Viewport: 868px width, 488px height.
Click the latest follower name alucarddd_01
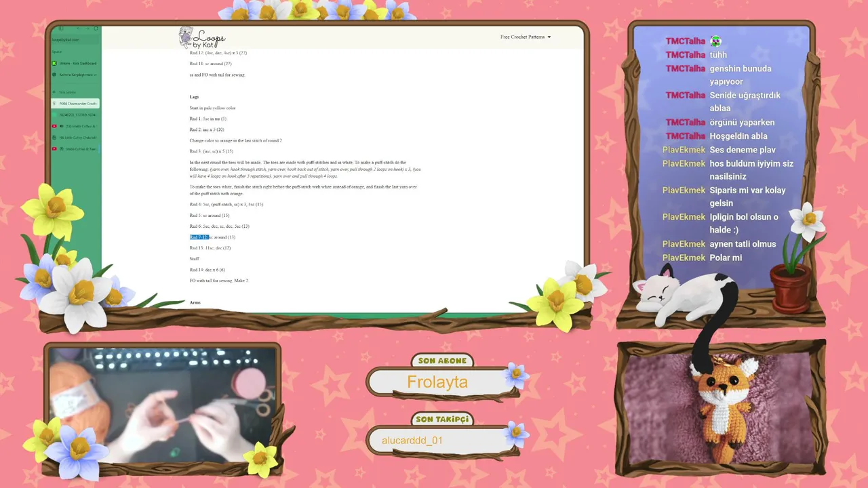click(x=412, y=441)
